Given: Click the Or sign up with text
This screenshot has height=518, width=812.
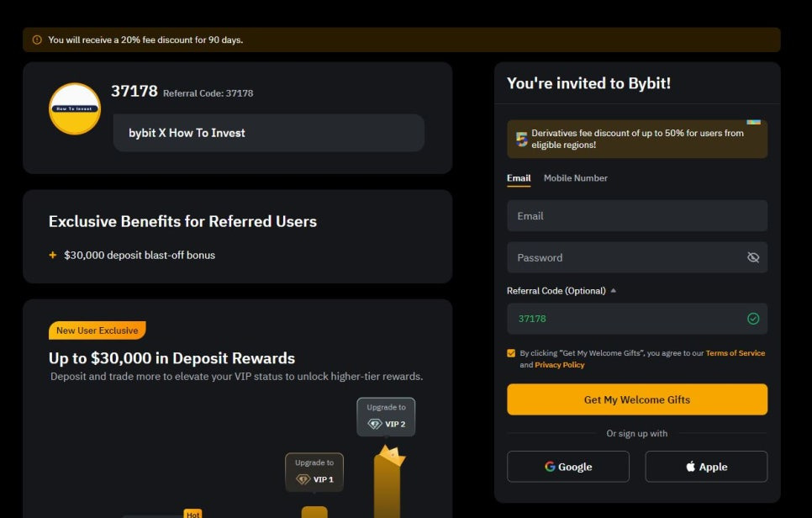Looking at the screenshot, I should tap(637, 434).
